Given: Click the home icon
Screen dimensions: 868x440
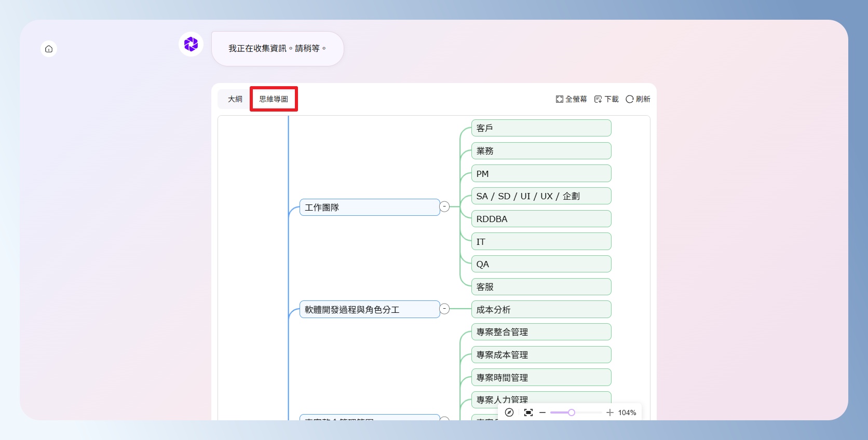Looking at the screenshot, I should point(49,49).
